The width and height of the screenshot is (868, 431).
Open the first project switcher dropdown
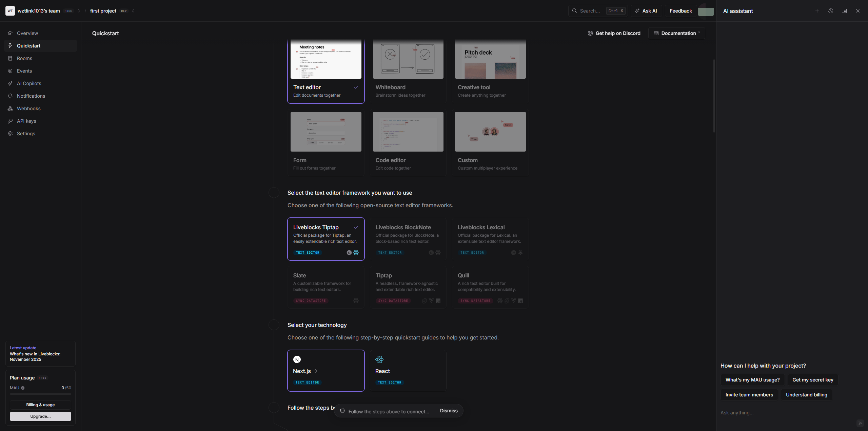pyautogui.click(x=133, y=11)
